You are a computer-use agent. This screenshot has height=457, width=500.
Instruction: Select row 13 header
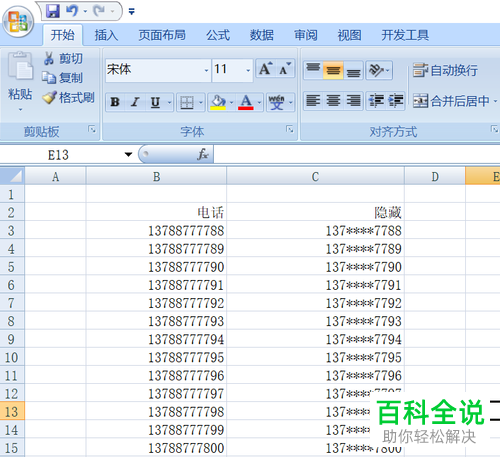point(12,411)
